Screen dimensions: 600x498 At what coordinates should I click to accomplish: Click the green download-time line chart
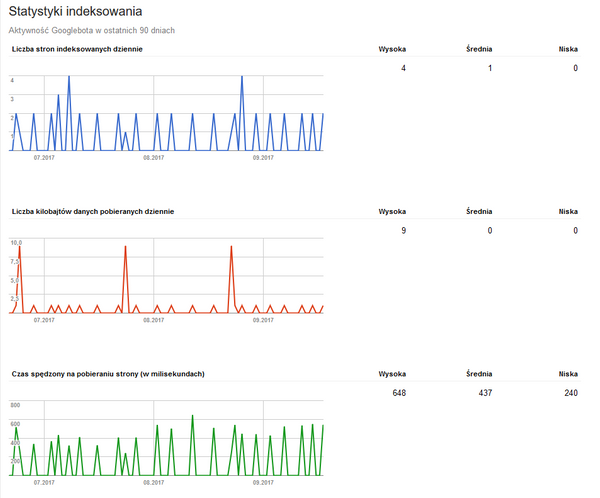point(166,437)
